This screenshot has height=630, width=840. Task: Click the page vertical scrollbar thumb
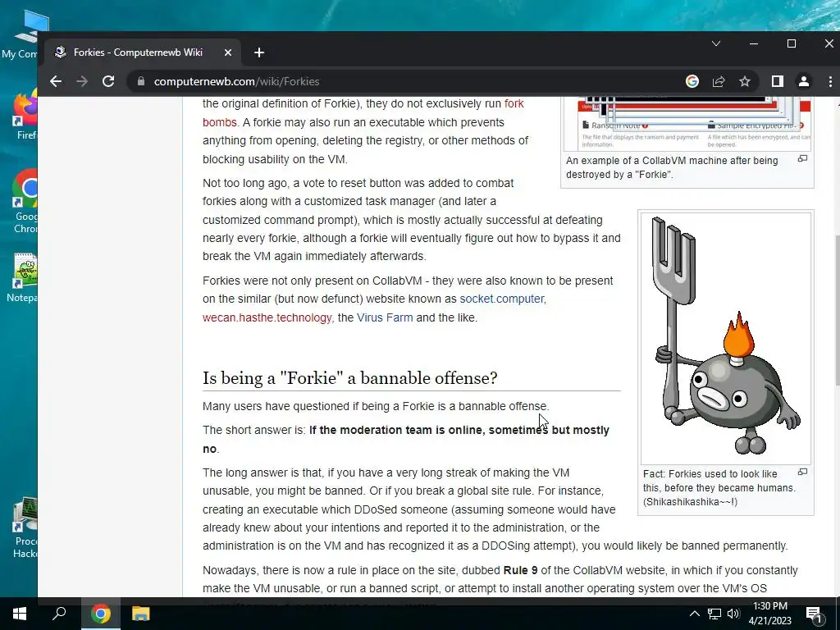pos(838,309)
